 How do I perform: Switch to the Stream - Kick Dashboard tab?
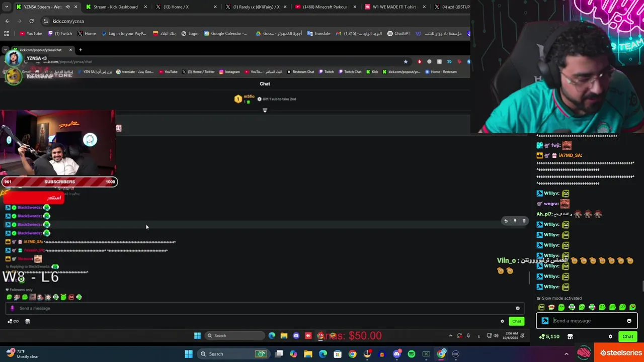point(115,7)
